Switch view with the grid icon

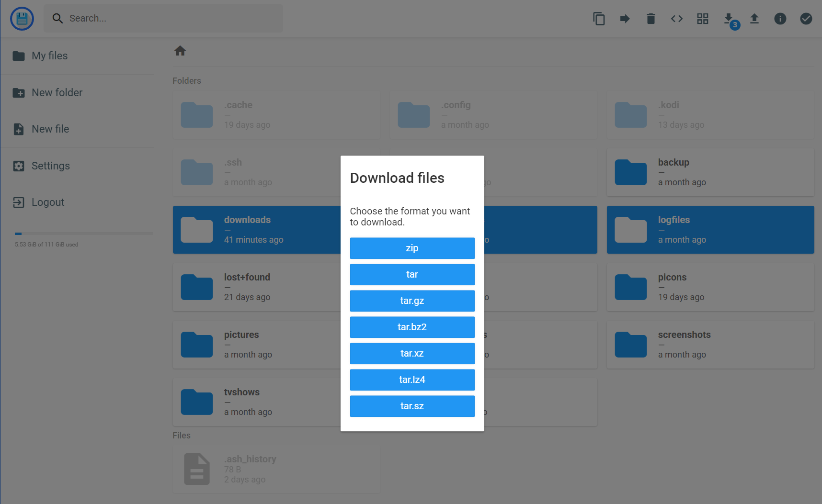(702, 19)
